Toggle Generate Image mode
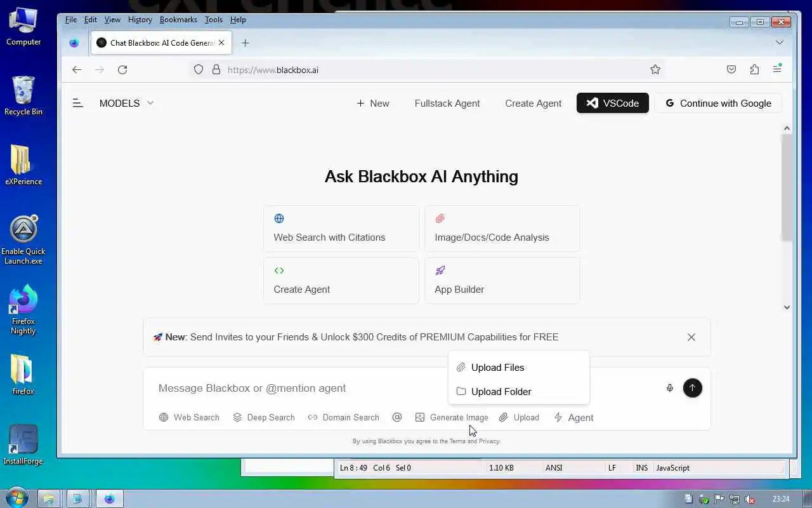Screen dimensions: 812x508 [x=452, y=417]
